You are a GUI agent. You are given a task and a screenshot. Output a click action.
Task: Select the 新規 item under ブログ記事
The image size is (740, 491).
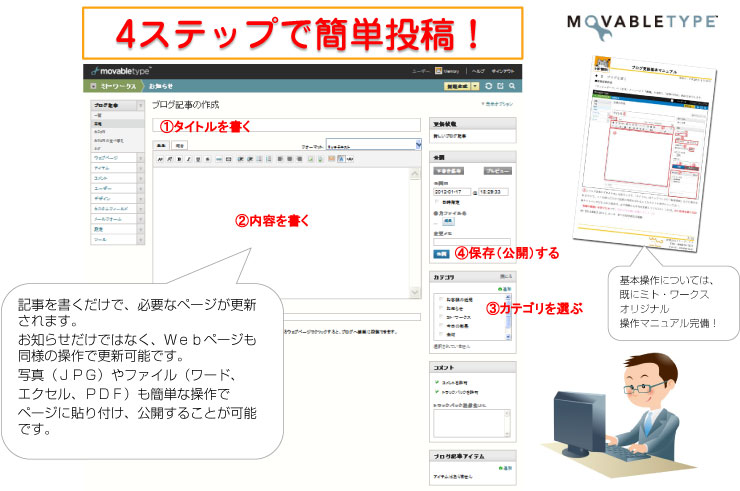pyautogui.click(x=118, y=123)
